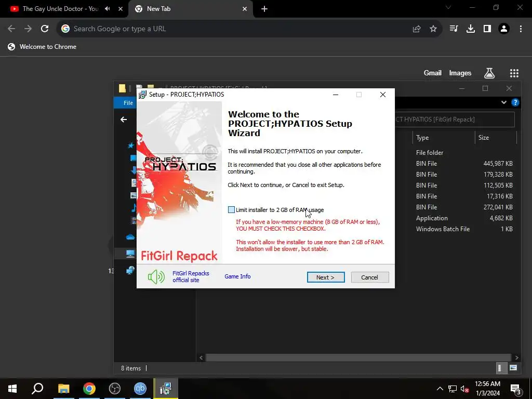Show hidden system tray icons
This screenshot has width=532, height=399.
tap(440, 389)
